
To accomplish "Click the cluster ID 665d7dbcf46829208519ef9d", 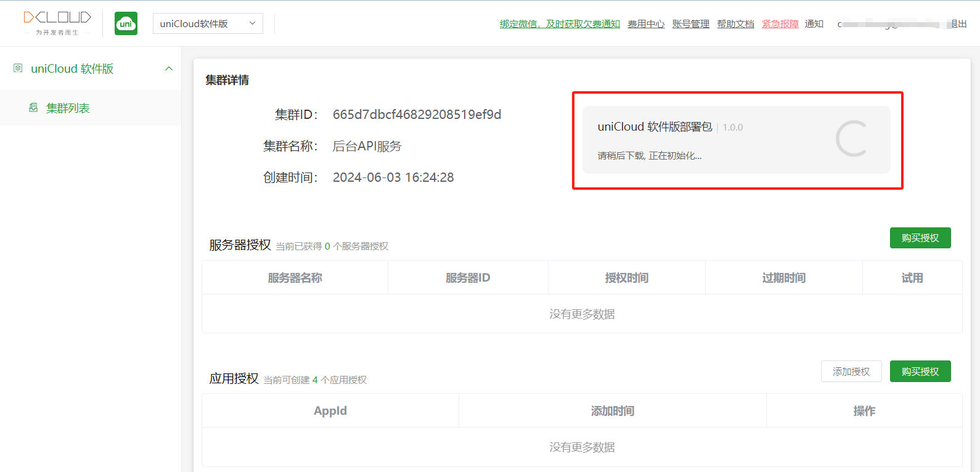I will coord(417,115).
